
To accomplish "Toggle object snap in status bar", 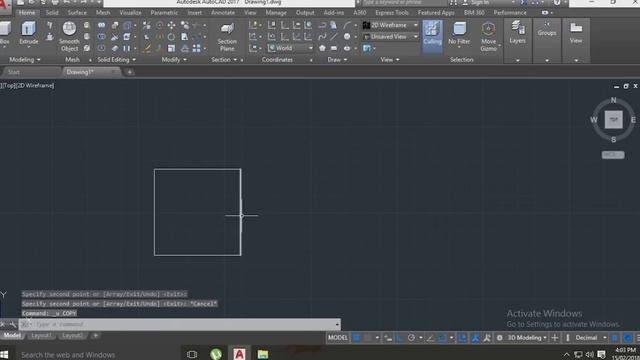I will (442, 338).
